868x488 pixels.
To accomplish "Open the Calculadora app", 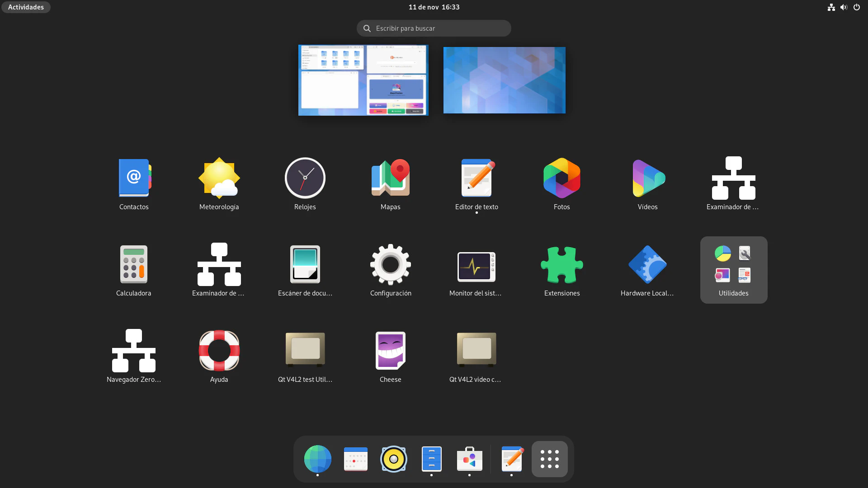I will [134, 265].
